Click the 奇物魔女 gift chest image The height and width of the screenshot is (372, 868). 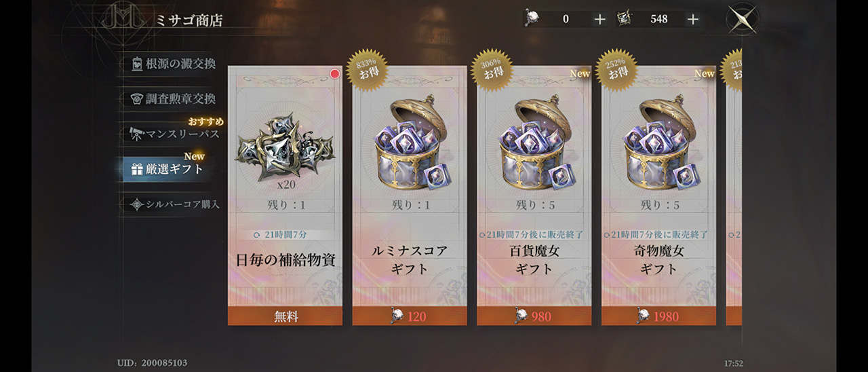[659, 143]
